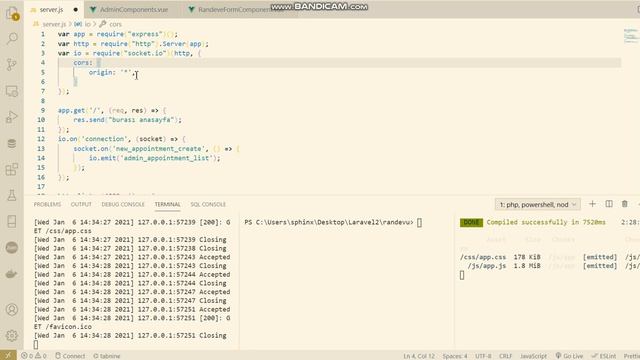The image size is (640, 360).
Task: Click line number 7 in the gutter
Action: (x=42, y=91)
